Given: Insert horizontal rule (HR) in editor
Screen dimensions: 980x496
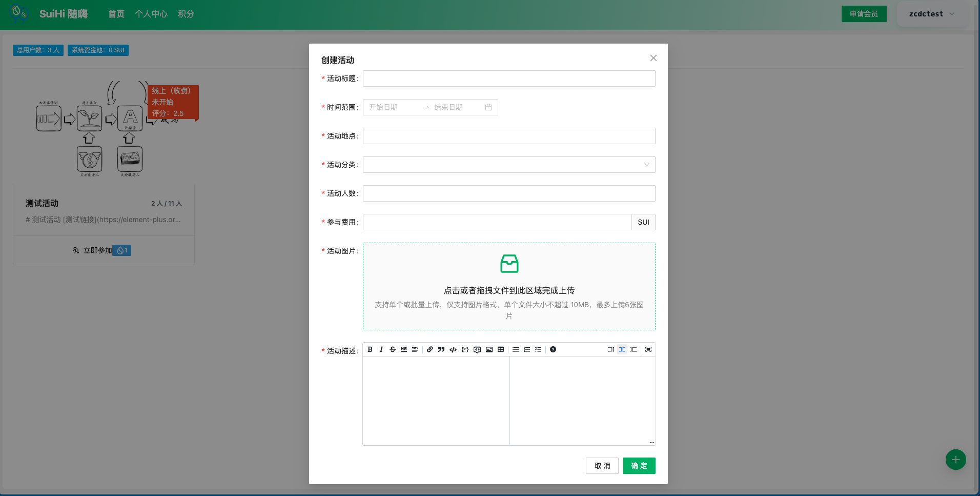Looking at the screenshot, I should (x=404, y=349).
